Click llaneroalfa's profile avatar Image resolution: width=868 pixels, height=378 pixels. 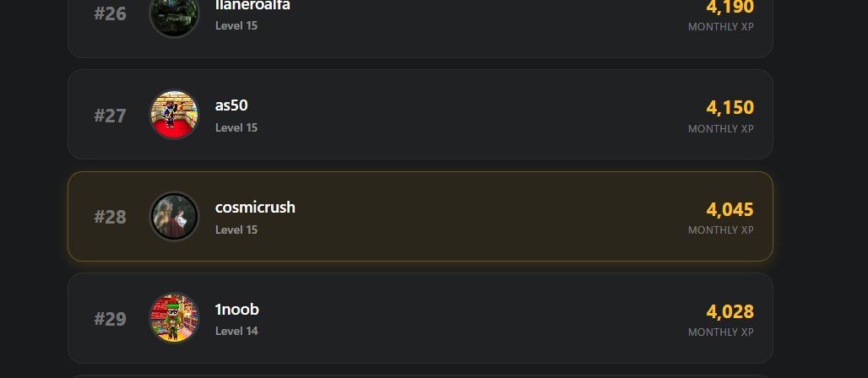(174, 14)
